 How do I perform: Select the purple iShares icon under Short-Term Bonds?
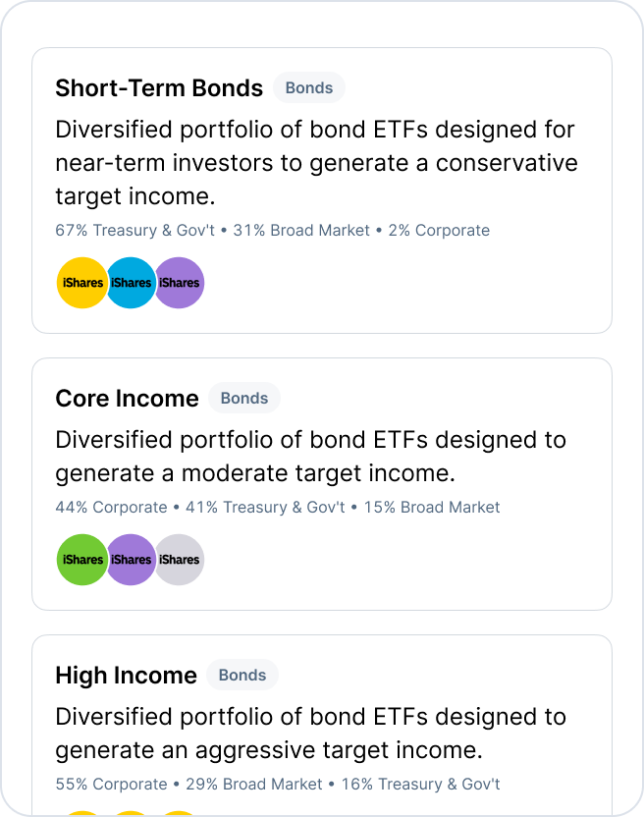click(179, 283)
